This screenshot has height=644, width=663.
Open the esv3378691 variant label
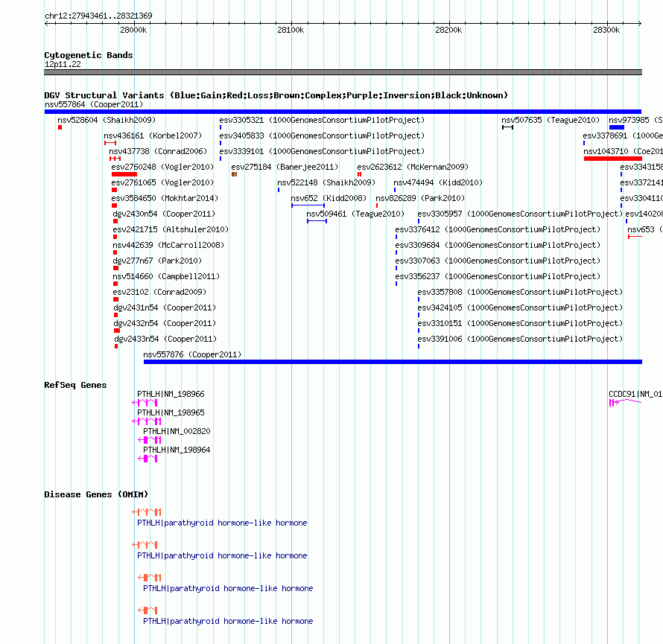tap(623, 136)
